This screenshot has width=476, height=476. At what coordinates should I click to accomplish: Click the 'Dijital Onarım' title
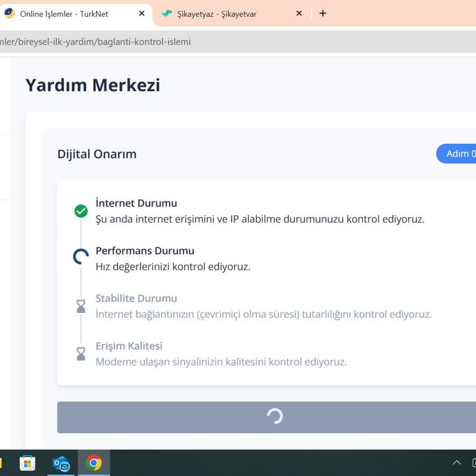tap(97, 154)
